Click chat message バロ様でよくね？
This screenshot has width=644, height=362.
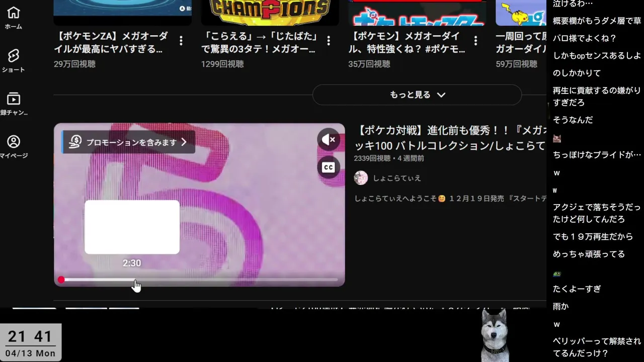(584, 38)
